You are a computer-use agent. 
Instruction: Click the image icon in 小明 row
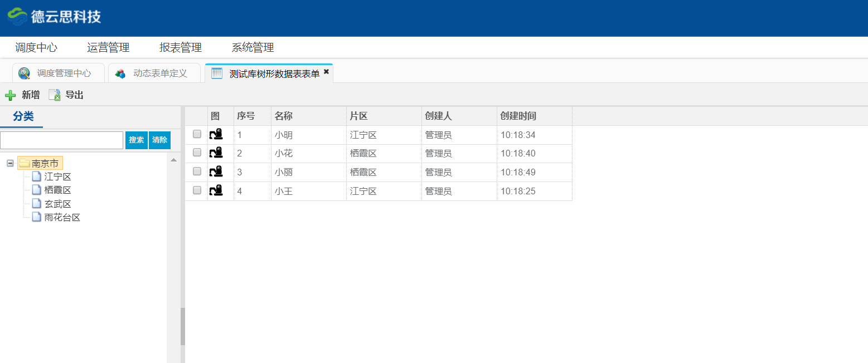click(216, 134)
